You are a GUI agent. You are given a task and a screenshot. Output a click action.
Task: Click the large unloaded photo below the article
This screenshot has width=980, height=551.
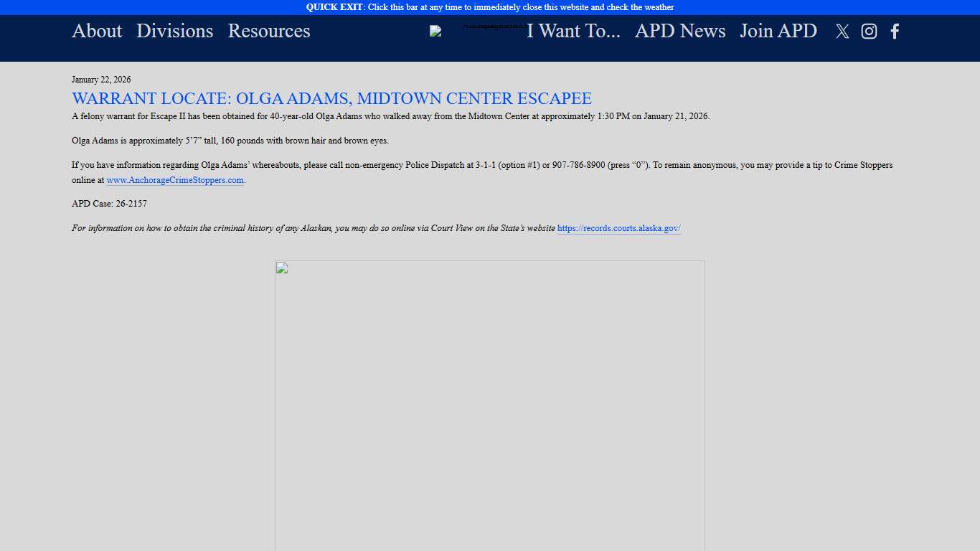point(490,405)
